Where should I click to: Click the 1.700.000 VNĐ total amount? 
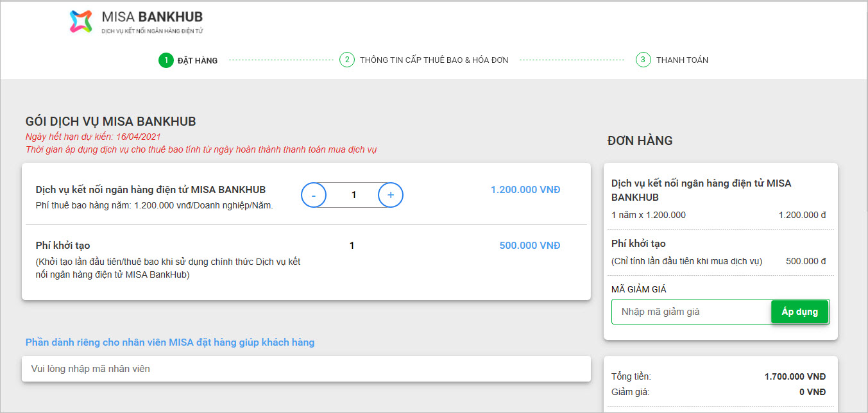click(795, 377)
